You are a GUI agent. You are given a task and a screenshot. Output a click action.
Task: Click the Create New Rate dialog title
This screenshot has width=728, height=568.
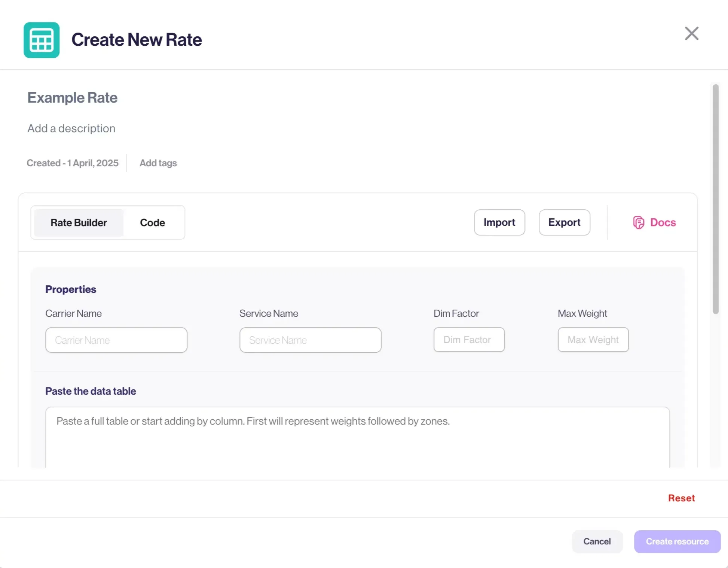point(137,40)
